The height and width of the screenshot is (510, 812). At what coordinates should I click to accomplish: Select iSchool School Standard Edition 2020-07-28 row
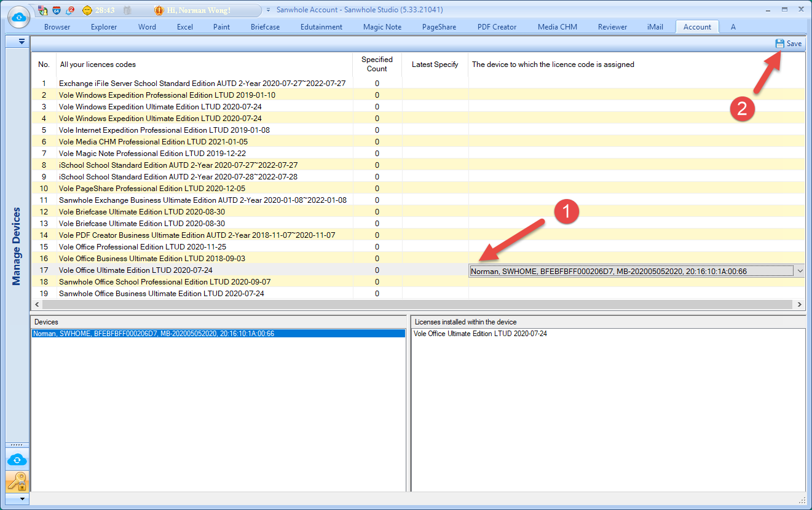coord(418,177)
